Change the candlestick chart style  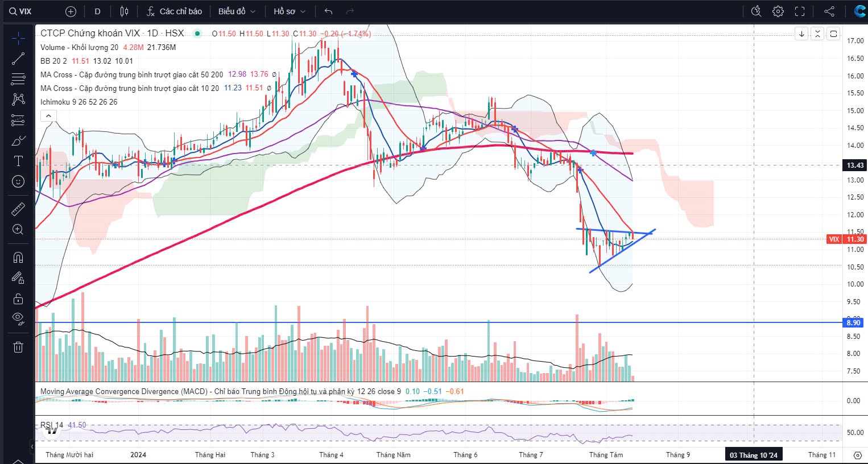click(125, 11)
